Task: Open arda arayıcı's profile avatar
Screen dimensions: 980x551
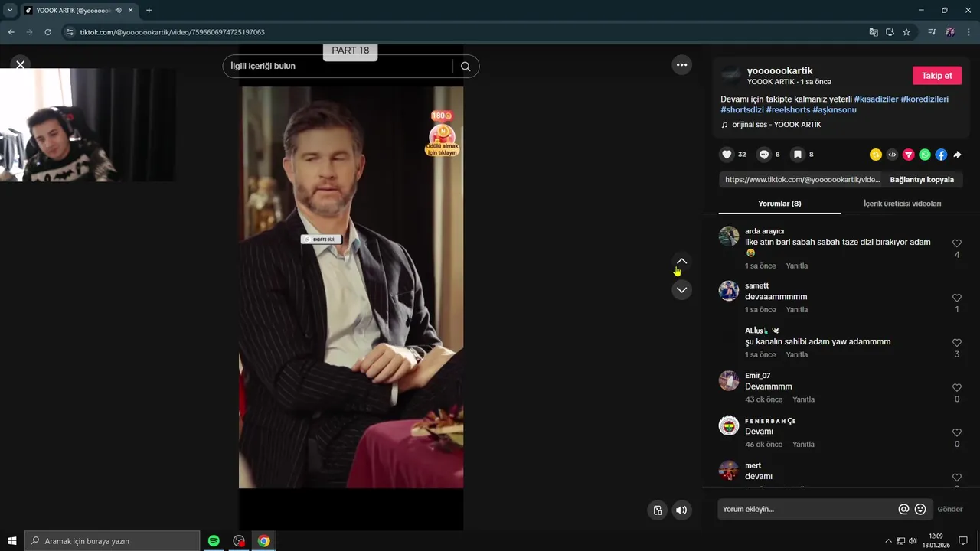Action: [x=729, y=236]
